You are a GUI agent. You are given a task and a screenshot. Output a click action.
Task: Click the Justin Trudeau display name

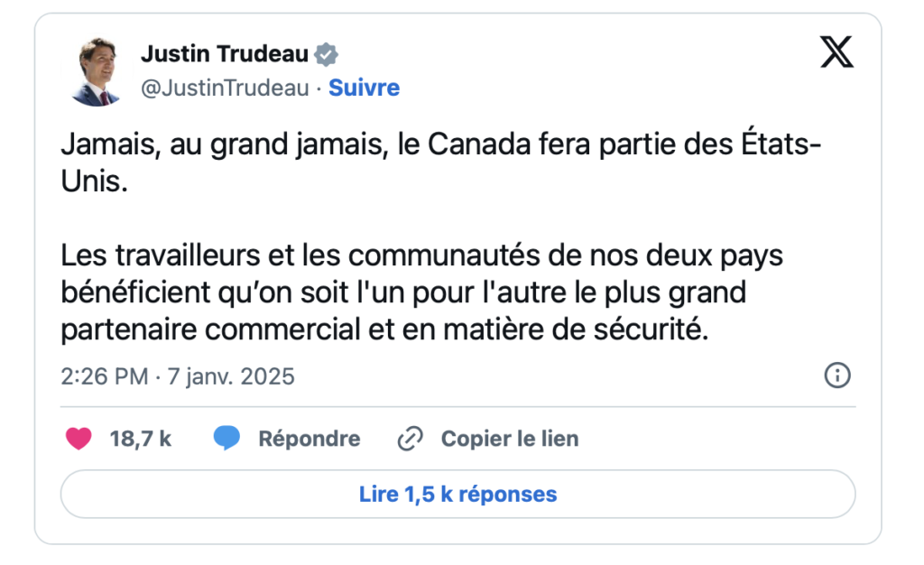click(x=225, y=54)
